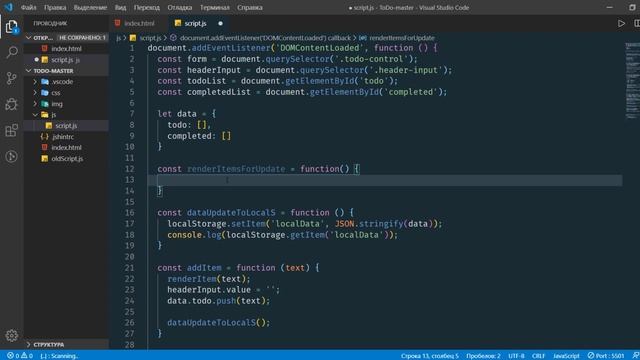Image resolution: width=640 pixels, height=360 pixels.
Task: Select index.html in open editors list
Action: (66, 49)
